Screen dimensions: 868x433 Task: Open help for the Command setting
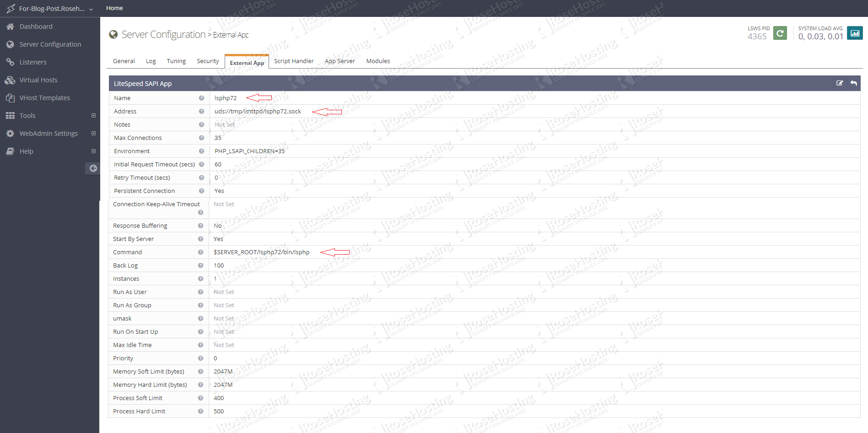coord(201,252)
